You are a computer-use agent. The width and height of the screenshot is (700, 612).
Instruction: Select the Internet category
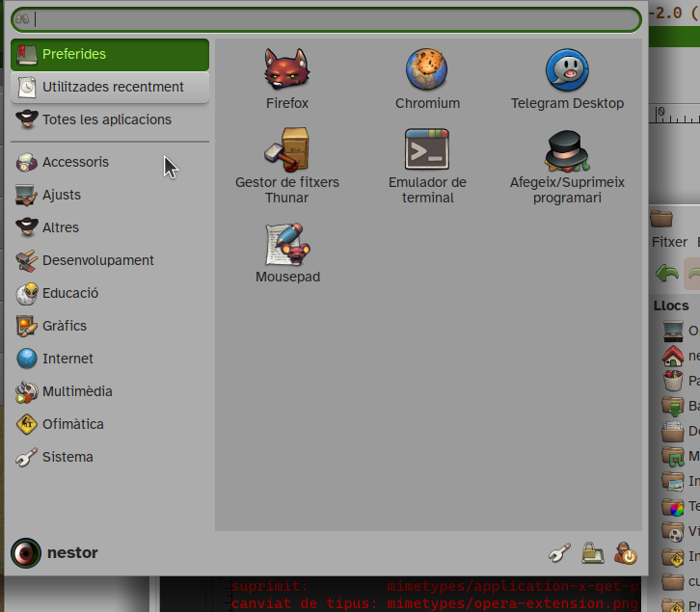tap(67, 359)
